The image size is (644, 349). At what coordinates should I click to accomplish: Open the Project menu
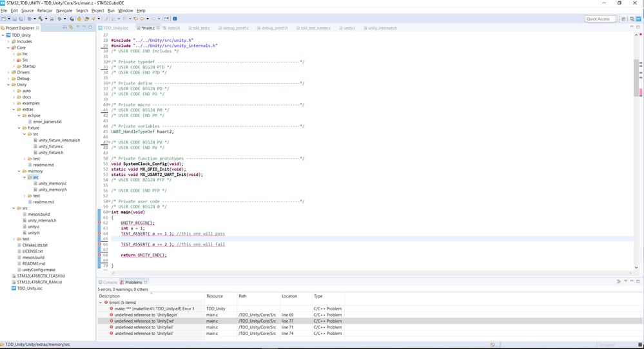pyautogui.click(x=97, y=10)
